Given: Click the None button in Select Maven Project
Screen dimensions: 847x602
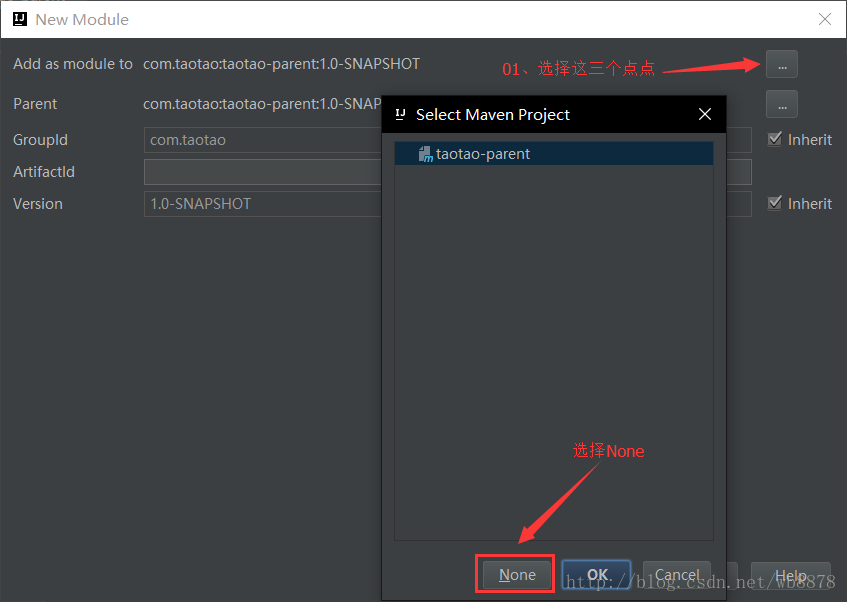Looking at the screenshot, I should point(517,574).
